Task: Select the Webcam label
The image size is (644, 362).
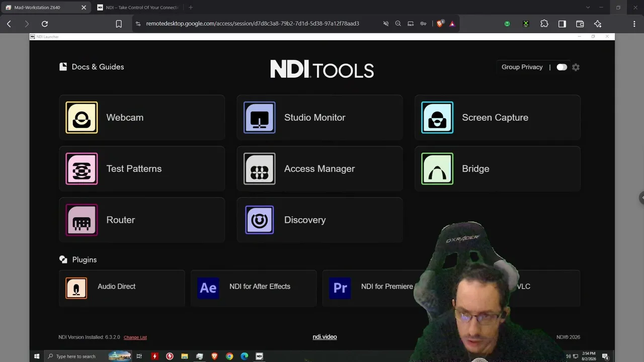Action: tap(125, 118)
